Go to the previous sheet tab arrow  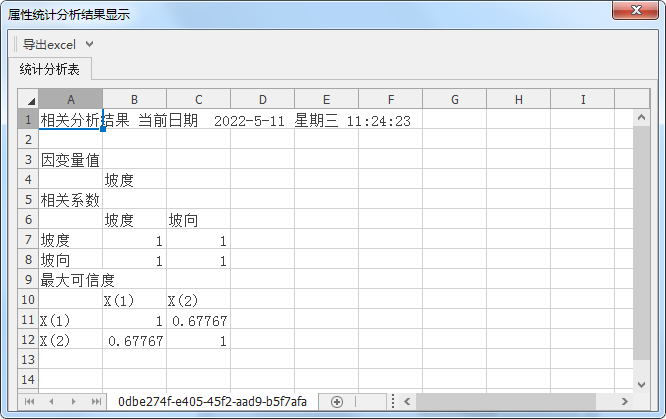(x=51, y=401)
